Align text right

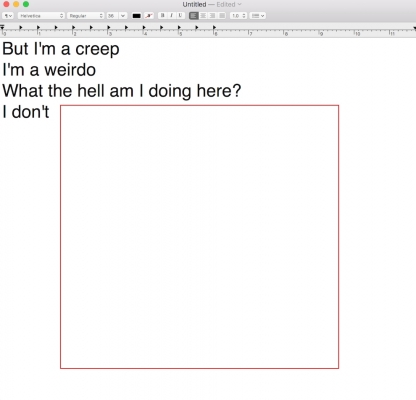click(212, 16)
